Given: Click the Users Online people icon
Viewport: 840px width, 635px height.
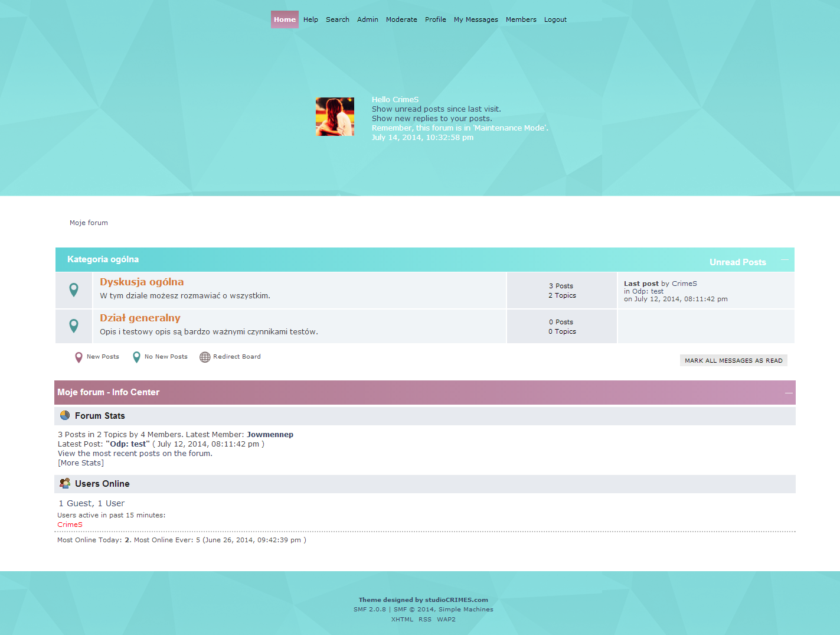Looking at the screenshot, I should tap(64, 483).
